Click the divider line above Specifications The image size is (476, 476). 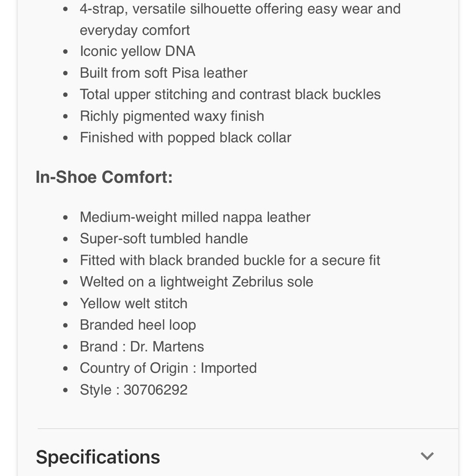point(248,429)
